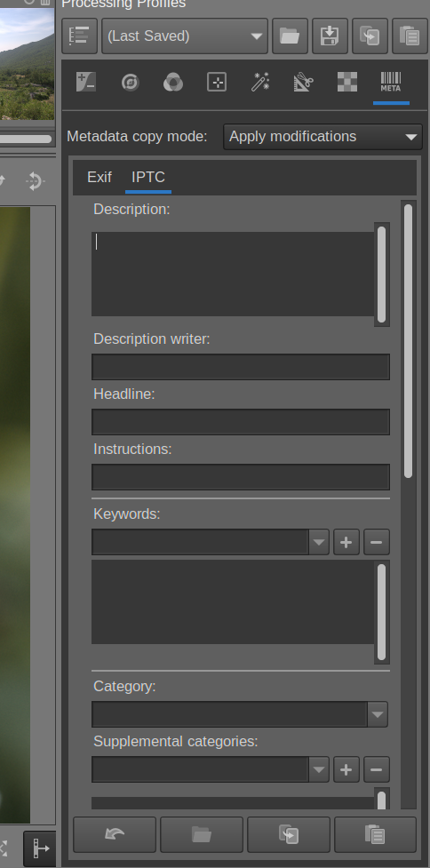The height and width of the screenshot is (868, 430).
Task: Expand the Category combo box arrow
Action: coord(378,714)
